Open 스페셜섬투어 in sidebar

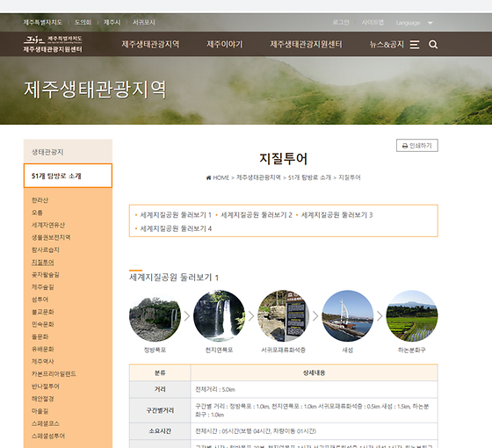pos(48,436)
